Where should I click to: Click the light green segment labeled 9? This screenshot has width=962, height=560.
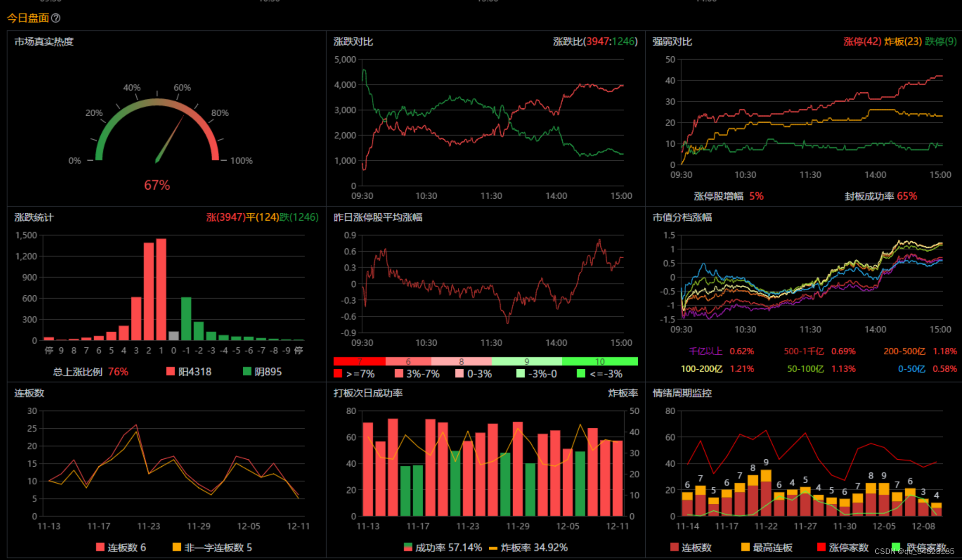[x=527, y=361]
